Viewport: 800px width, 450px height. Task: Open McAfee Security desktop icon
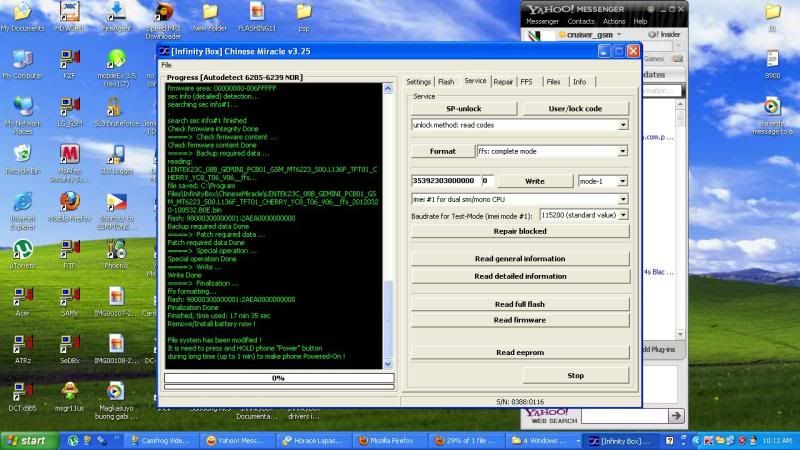coord(69,163)
